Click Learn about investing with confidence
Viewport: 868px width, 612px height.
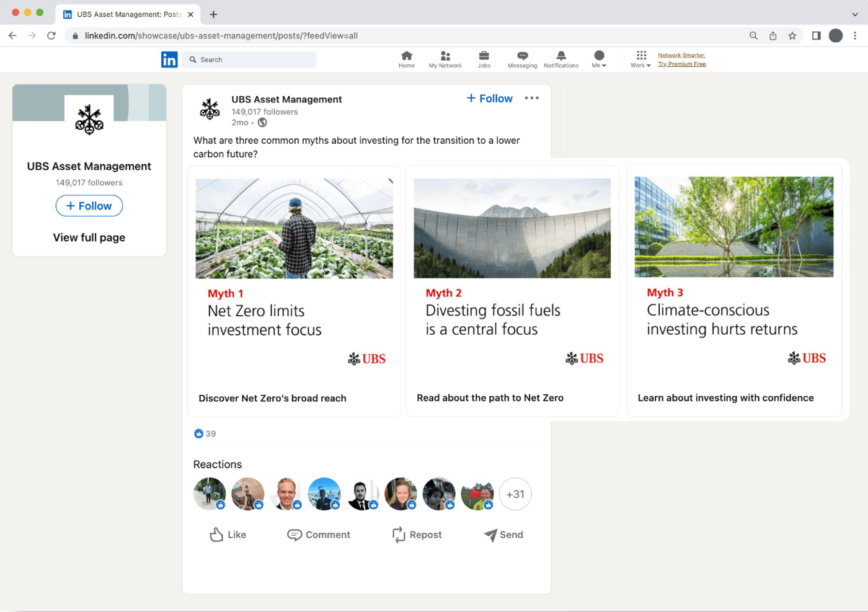726,398
